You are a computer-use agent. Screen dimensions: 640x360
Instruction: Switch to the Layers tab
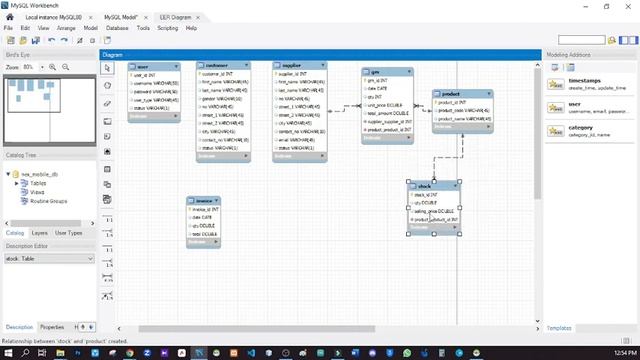[40, 233]
